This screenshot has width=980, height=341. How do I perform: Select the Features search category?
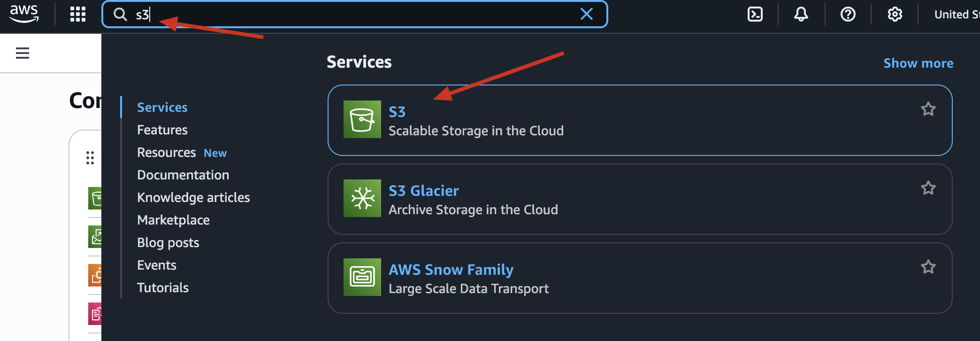tap(162, 130)
